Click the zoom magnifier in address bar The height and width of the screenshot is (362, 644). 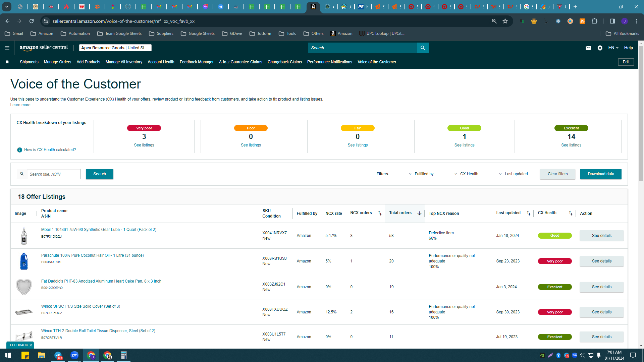tap(494, 21)
